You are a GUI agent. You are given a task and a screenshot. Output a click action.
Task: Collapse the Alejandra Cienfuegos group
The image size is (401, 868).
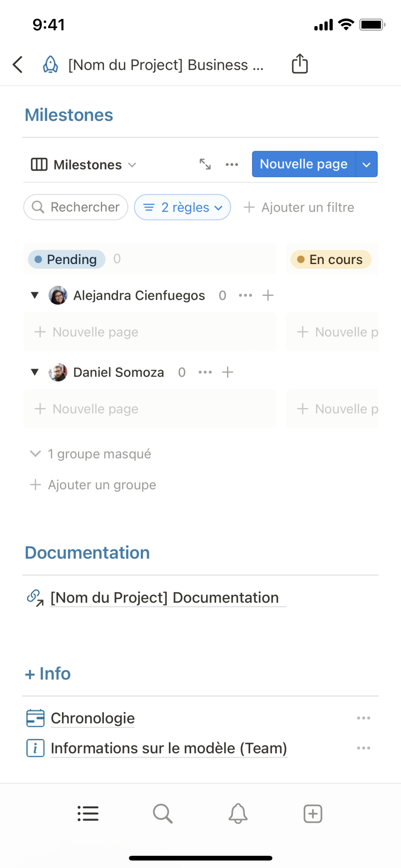(x=35, y=295)
